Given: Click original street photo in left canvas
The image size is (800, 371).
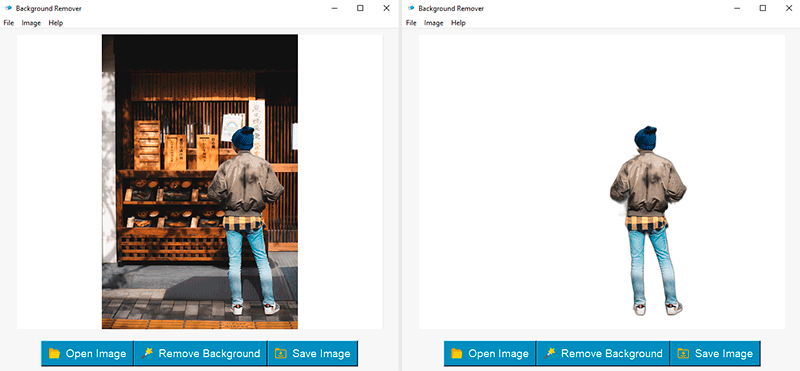Looking at the screenshot, I should pyautogui.click(x=199, y=182).
